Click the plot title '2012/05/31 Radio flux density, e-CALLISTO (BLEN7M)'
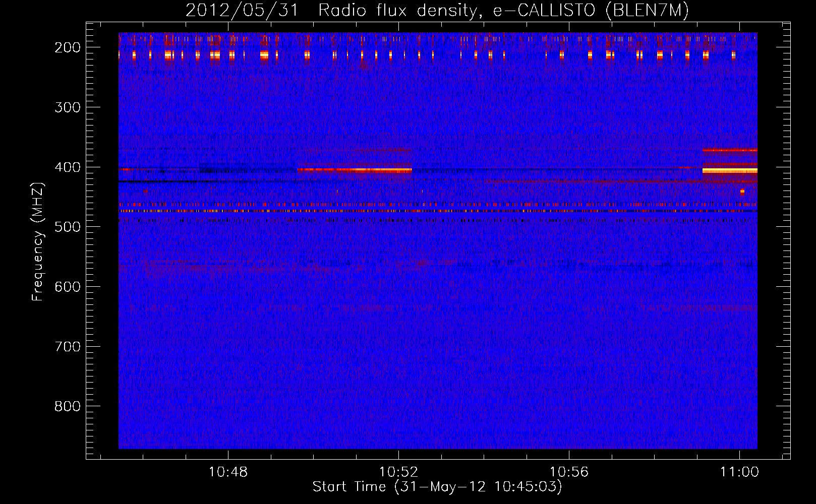Viewport: 816px width, 504px height. click(x=437, y=10)
